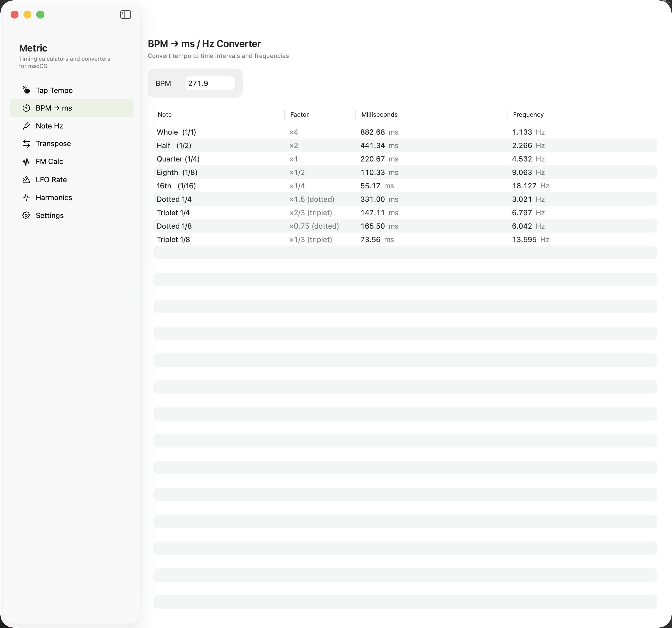Open the Settings page
Image resolution: width=672 pixels, height=628 pixels.
[50, 215]
